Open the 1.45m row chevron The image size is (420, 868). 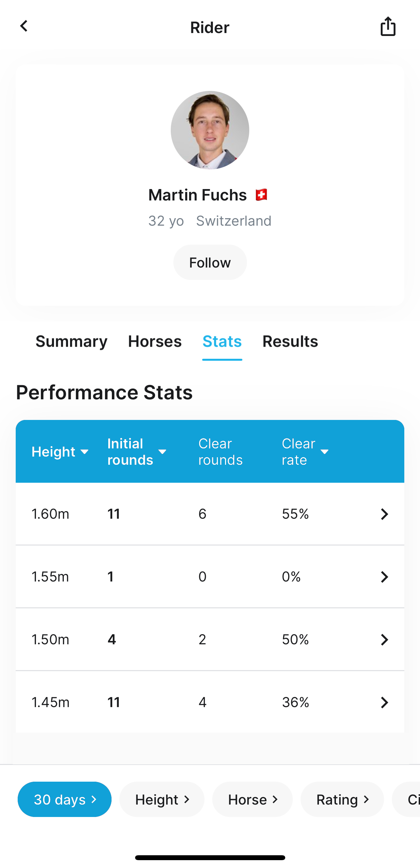[x=384, y=702]
